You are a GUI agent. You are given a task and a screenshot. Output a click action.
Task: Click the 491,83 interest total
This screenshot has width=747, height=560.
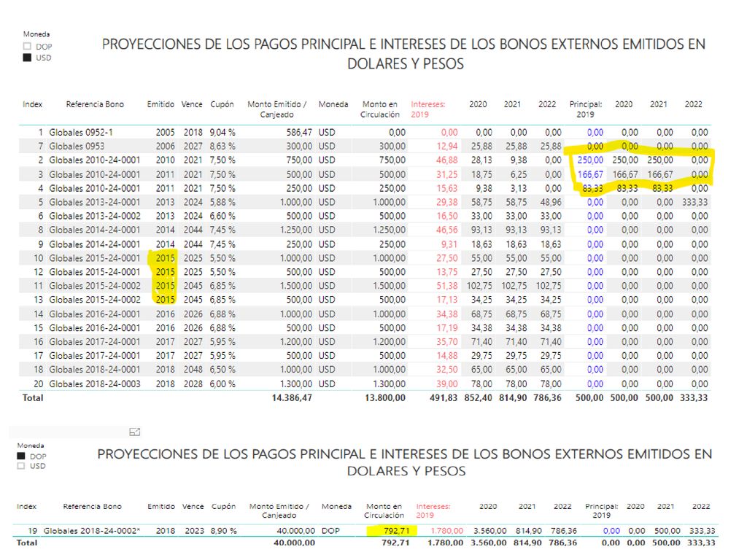[444, 397]
